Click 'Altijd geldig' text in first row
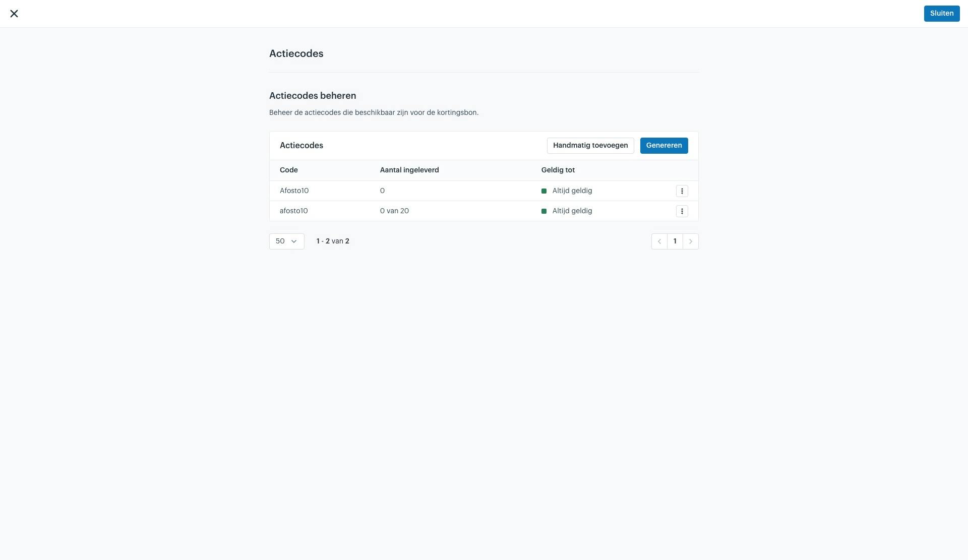Image resolution: width=968 pixels, height=560 pixels. (572, 191)
